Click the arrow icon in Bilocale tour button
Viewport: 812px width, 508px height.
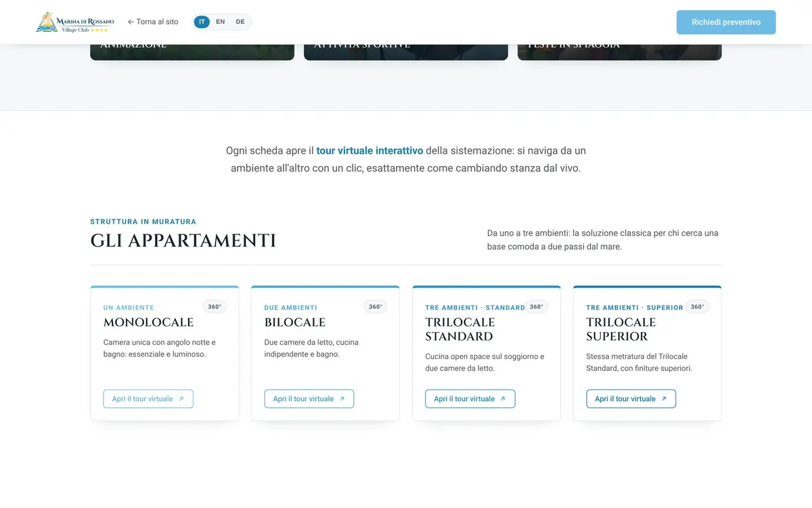tap(342, 399)
